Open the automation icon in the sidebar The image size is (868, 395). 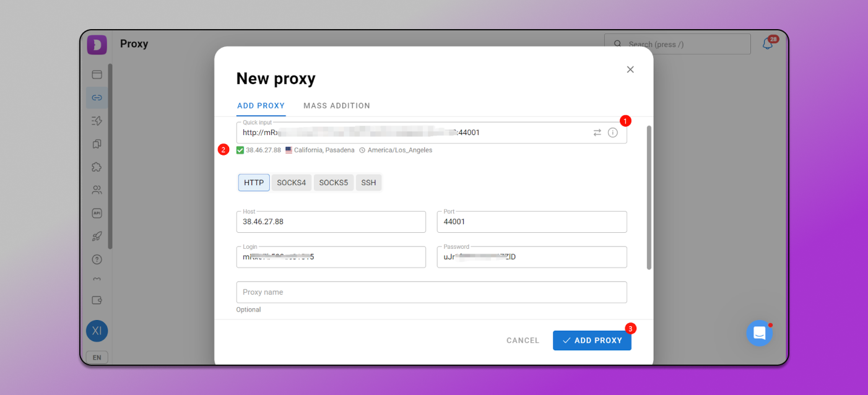[x=97, y=120]
